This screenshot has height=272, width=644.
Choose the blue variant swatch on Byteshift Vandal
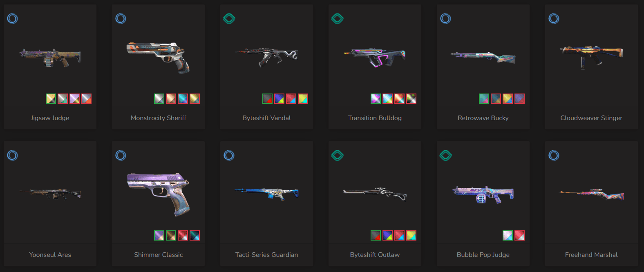pyautogui.click(x=279, y=98)
